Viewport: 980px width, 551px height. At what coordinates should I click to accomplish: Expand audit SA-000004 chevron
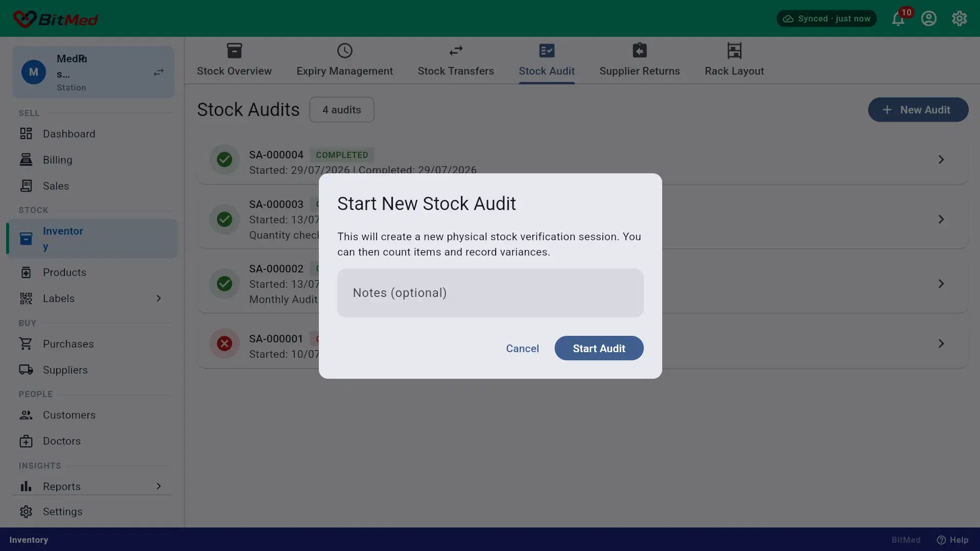pyautogui.click(x=941, y=159)
